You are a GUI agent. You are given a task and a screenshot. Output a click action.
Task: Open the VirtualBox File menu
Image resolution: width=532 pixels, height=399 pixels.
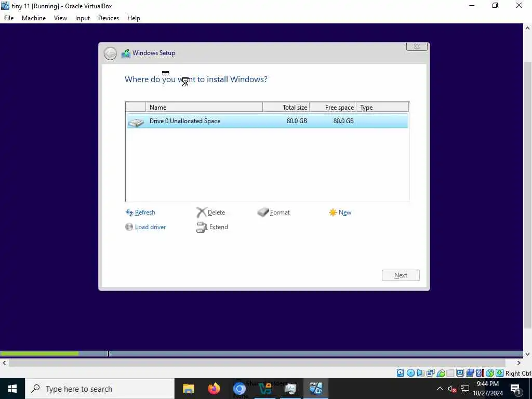9,18
